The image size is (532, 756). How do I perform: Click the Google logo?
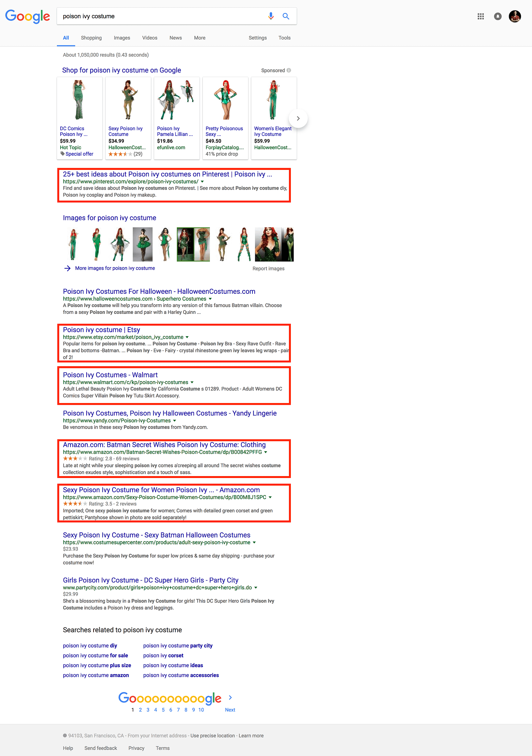click(x=27, y=16)
